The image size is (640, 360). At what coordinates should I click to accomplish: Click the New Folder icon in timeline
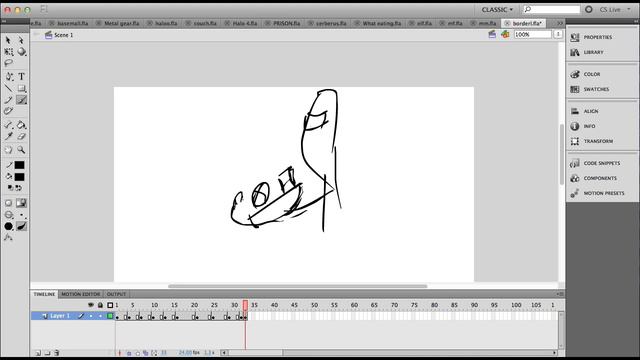click(47, 353)
